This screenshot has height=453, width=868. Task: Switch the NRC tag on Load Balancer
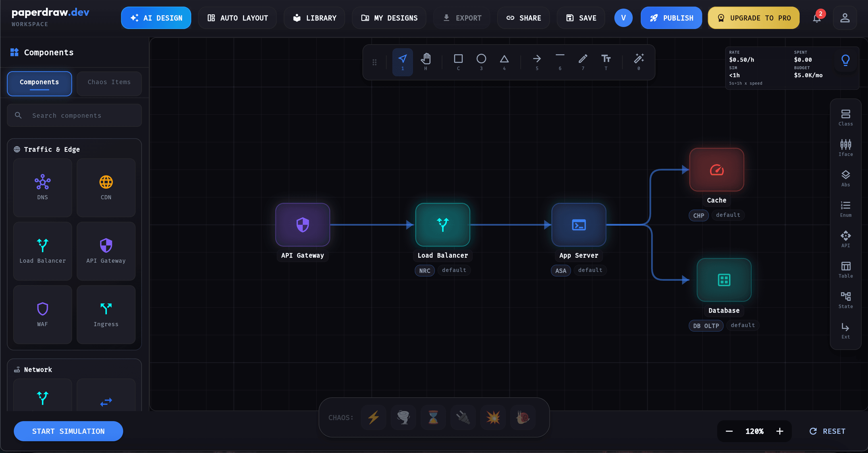click(424, 270)
